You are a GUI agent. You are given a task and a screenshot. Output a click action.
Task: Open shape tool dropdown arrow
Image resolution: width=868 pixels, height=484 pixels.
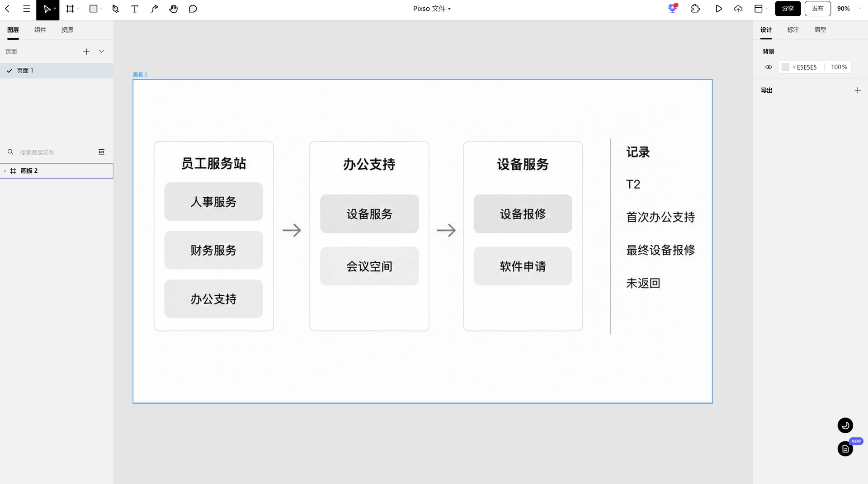pos(101,9)
